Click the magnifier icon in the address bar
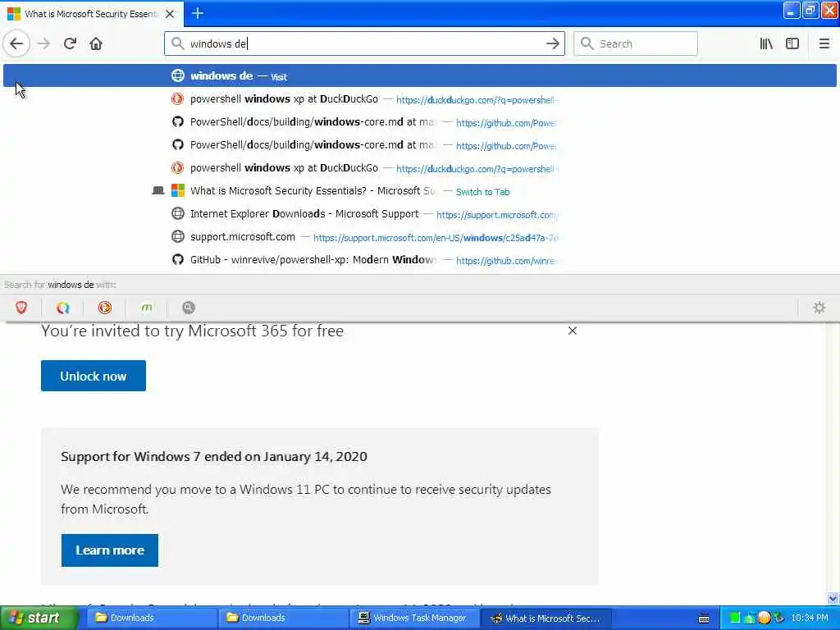Viewport: 840px width, 630px height. click(x=177, y=44)
